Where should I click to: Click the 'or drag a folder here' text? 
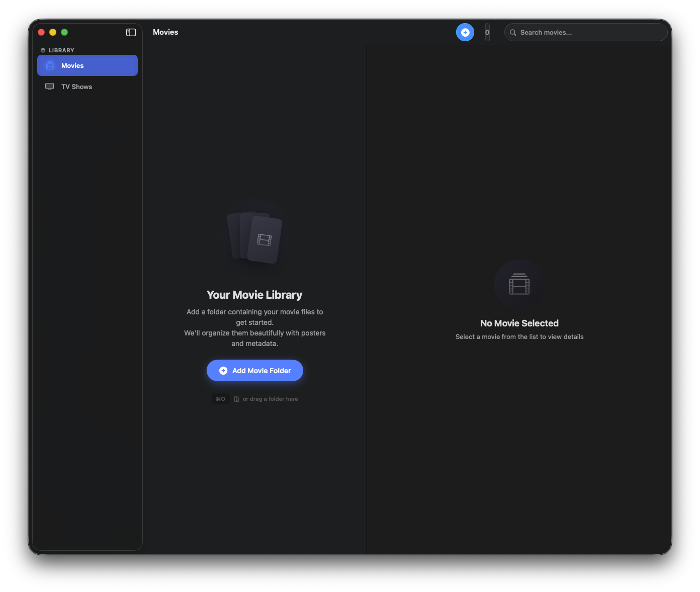coord(270,399)
